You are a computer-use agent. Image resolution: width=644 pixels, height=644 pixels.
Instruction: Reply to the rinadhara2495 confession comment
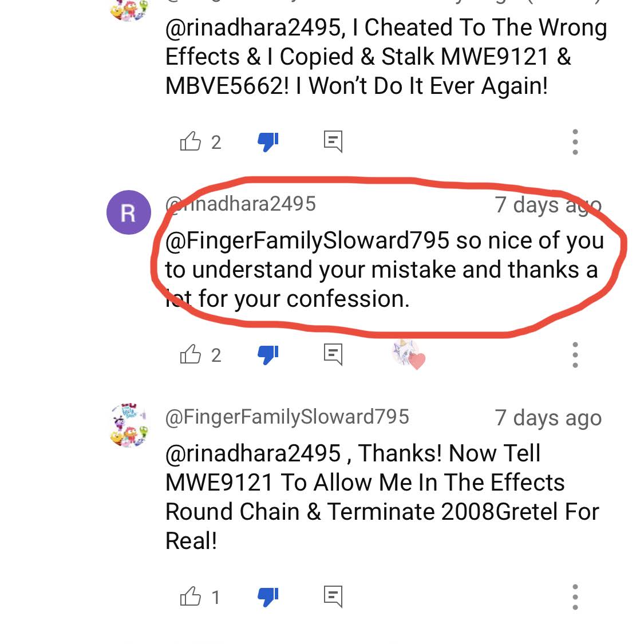(x=333, y=354)
